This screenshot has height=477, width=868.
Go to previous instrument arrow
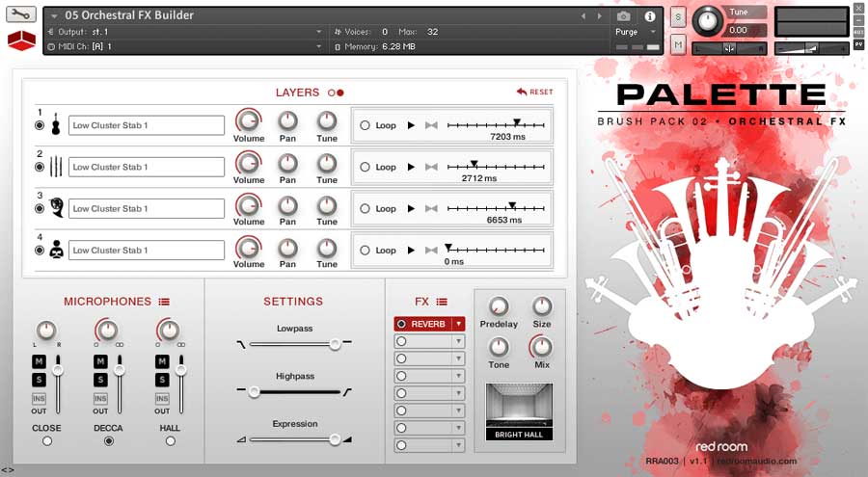tap(583, 16)
